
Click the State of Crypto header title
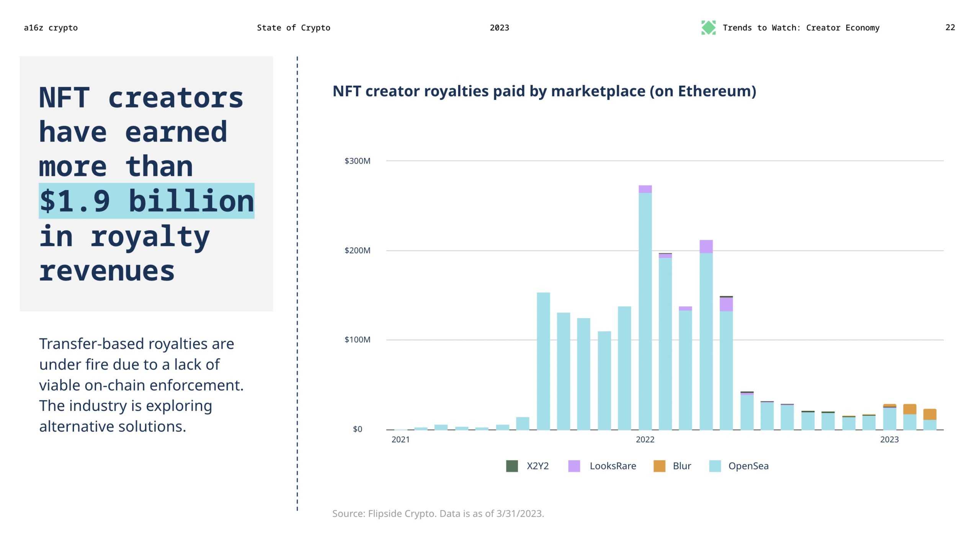tap(293, 28)
